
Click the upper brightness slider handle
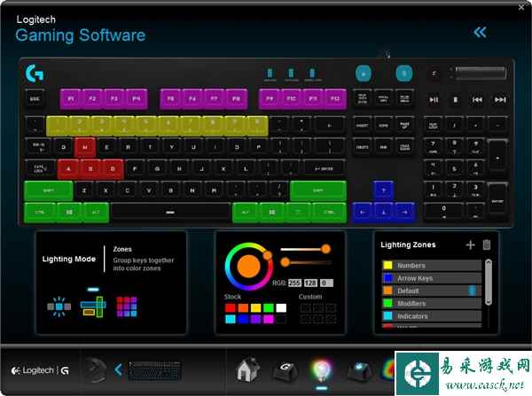(325, 249)
